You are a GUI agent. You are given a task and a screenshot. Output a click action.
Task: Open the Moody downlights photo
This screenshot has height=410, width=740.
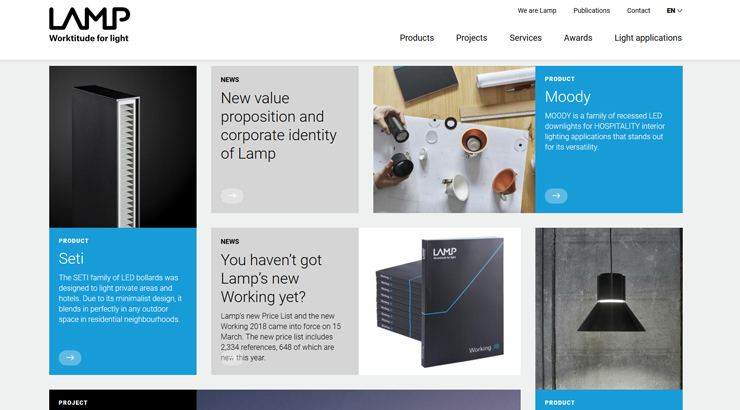(x=454, y=139)
